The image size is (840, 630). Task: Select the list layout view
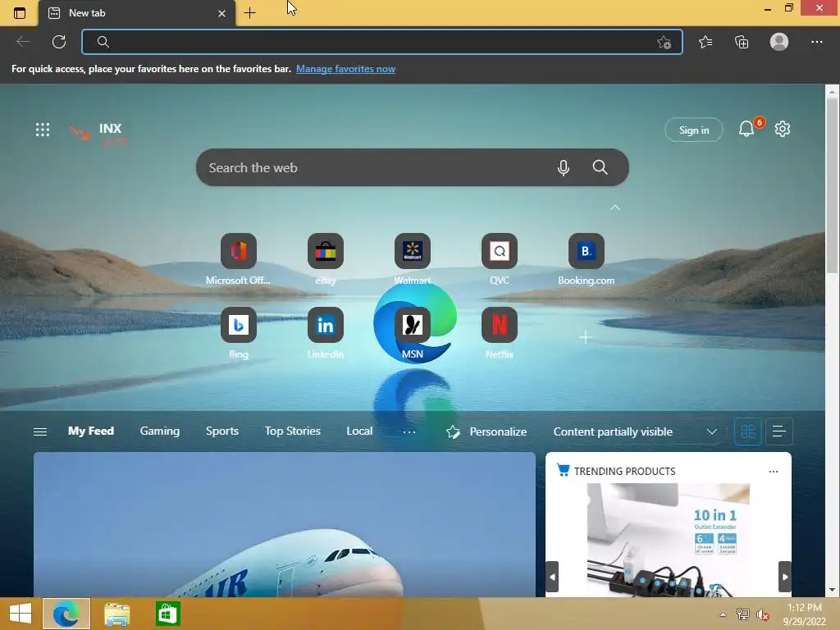click(779, 431)
